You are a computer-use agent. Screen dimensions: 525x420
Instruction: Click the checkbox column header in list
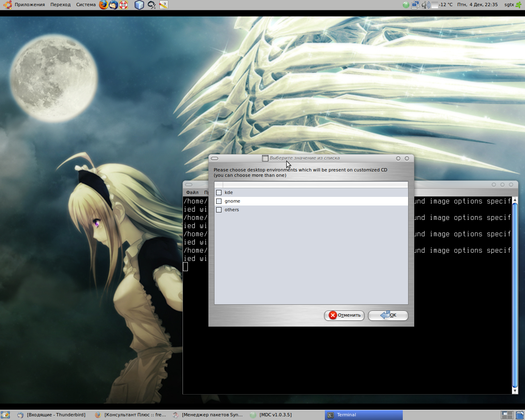click(x=219, y=185)
